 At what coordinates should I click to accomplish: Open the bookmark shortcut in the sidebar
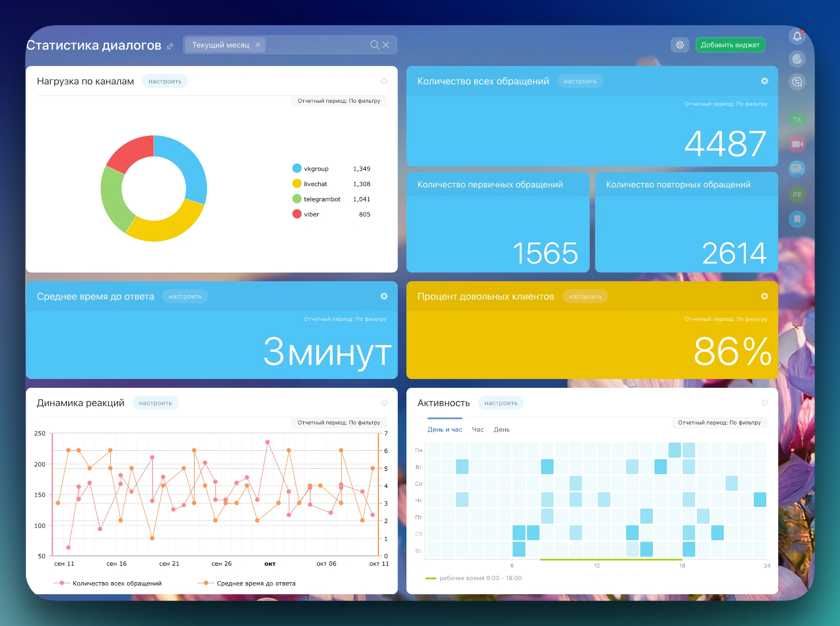797,219
